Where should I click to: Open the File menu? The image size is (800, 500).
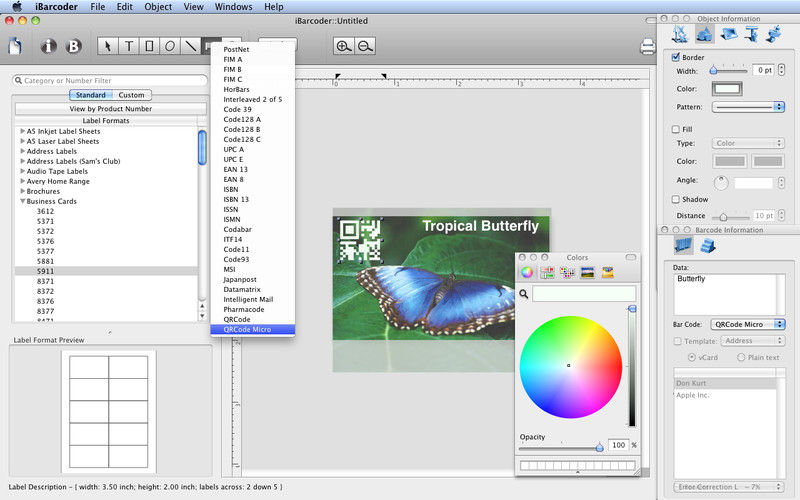[x=97, y=7]
